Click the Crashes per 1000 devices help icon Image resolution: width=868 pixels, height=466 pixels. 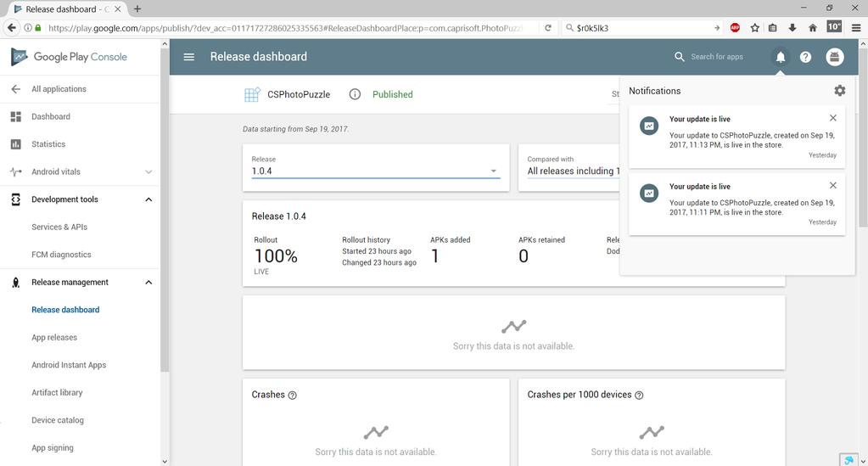639,395
